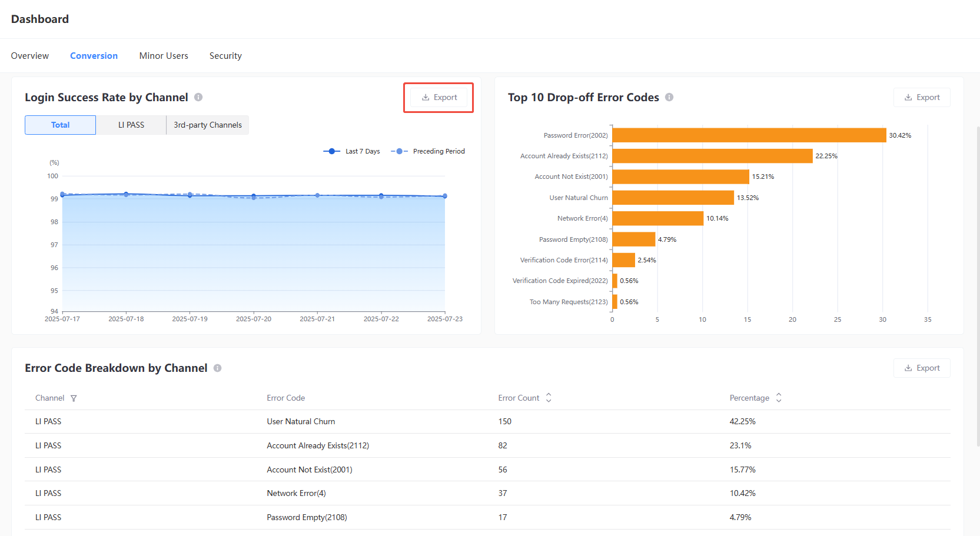This screenshot has width=980, height=536.
Task: Open the Channel column filter icon
Action: tap(74, 398)
